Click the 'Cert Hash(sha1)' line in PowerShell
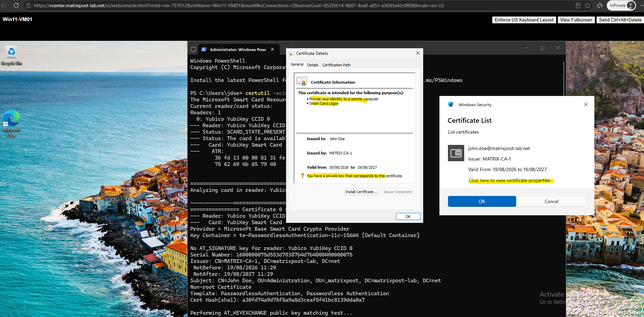This screenshot has height=317, width=644. click(x=277, y=300)
